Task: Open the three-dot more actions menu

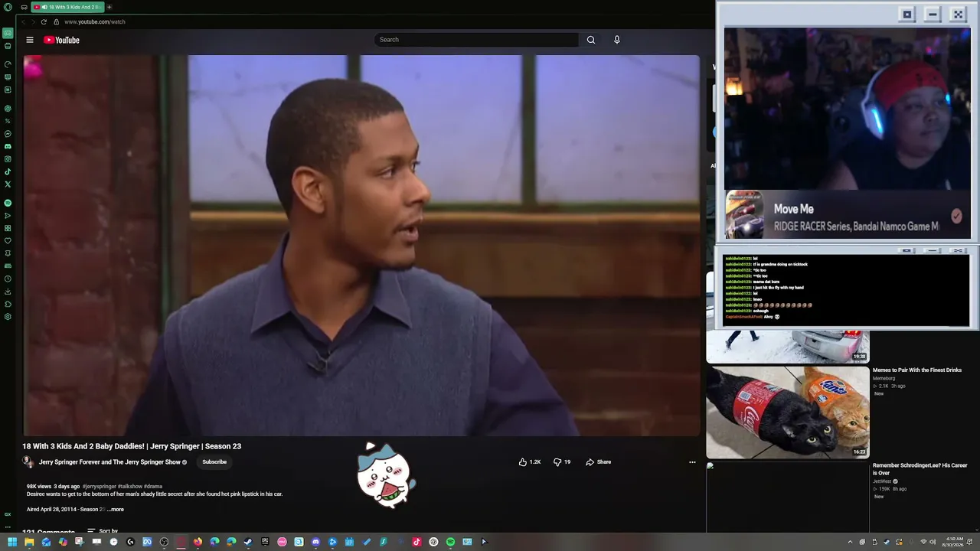Action: click(692, 462)
